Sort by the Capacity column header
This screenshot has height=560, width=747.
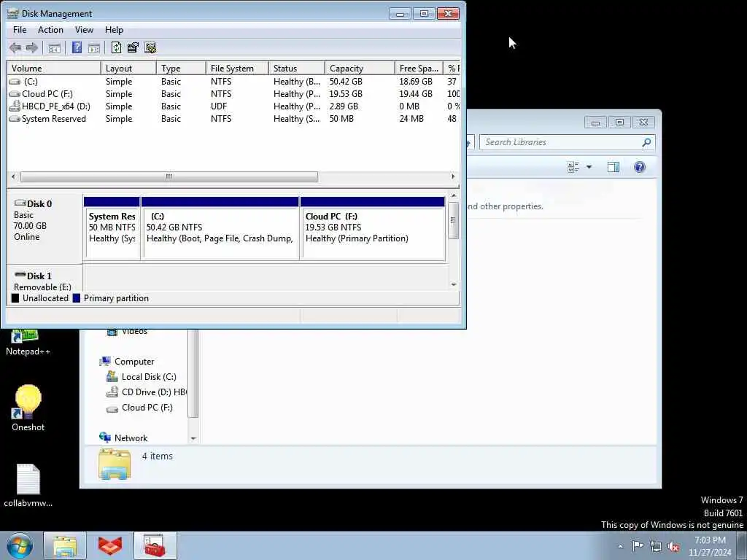click(x=360, y=68)
